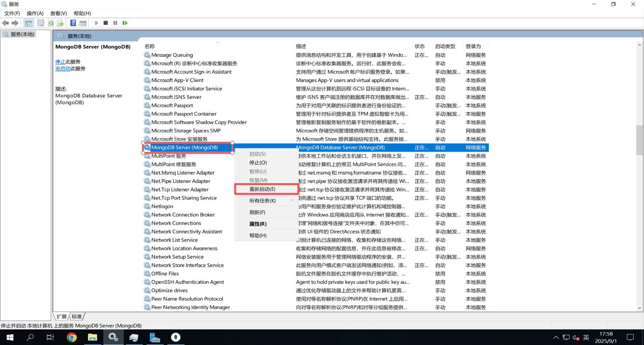Screen dimensions: 644x345
Task: Expand 所有任务(K) submenu arrow
Action: [292, 200]
